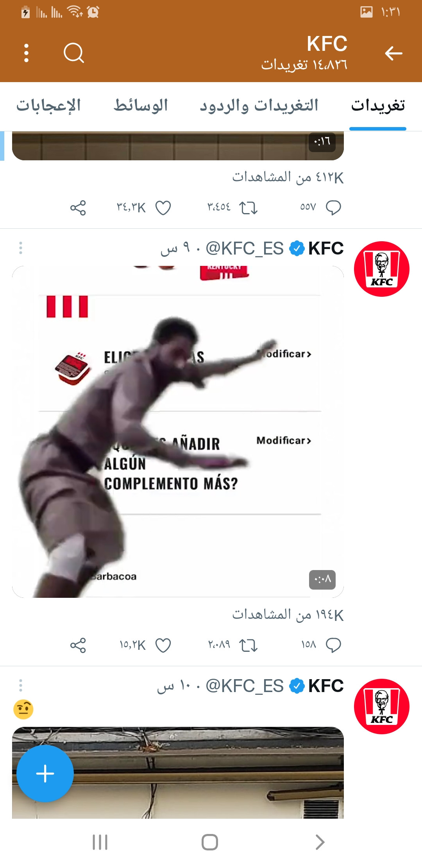Go back using the header arrow
This screenshot has height=868, width=422.
393,53
